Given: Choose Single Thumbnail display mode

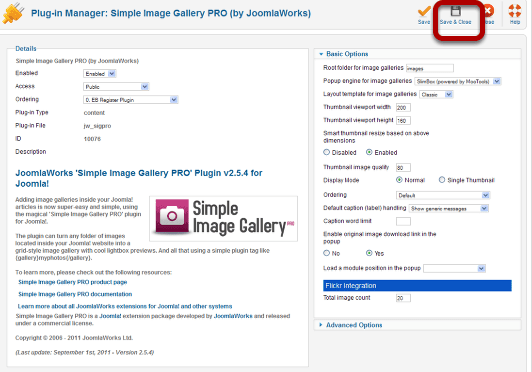Looking at the screenshot, I should pyautogui.click(x=442, y=180).
